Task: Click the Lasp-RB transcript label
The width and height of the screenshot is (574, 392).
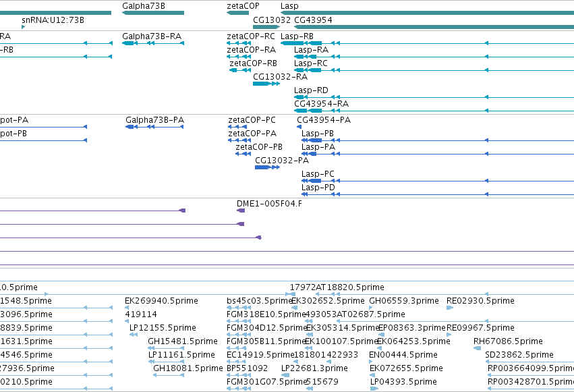Action: [297, 36]
